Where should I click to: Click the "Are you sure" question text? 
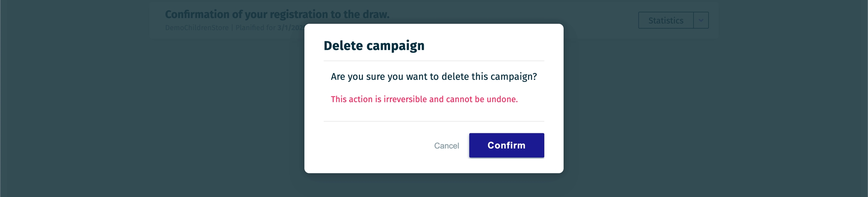[434, 76]
